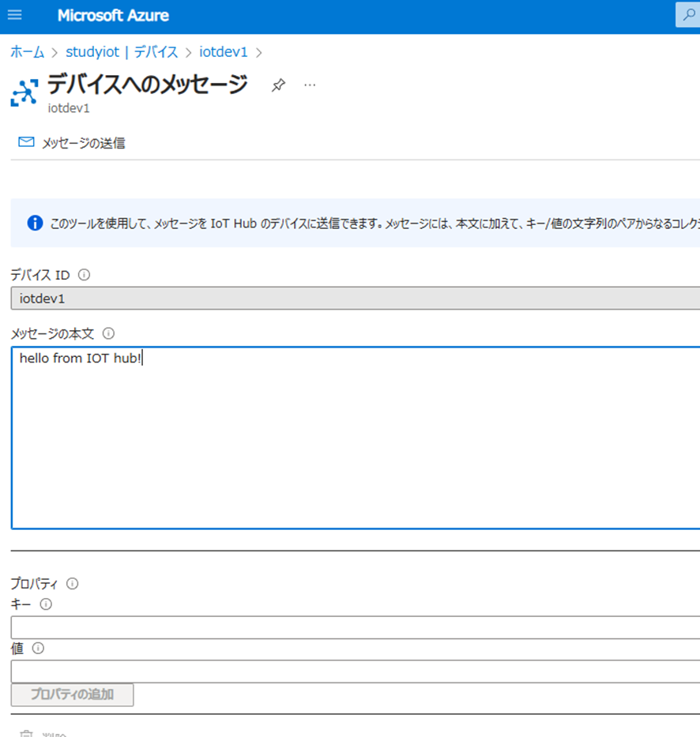Click the info icon next to キー
This screenshot has height=737, width=700.
(x=46, y=604)
